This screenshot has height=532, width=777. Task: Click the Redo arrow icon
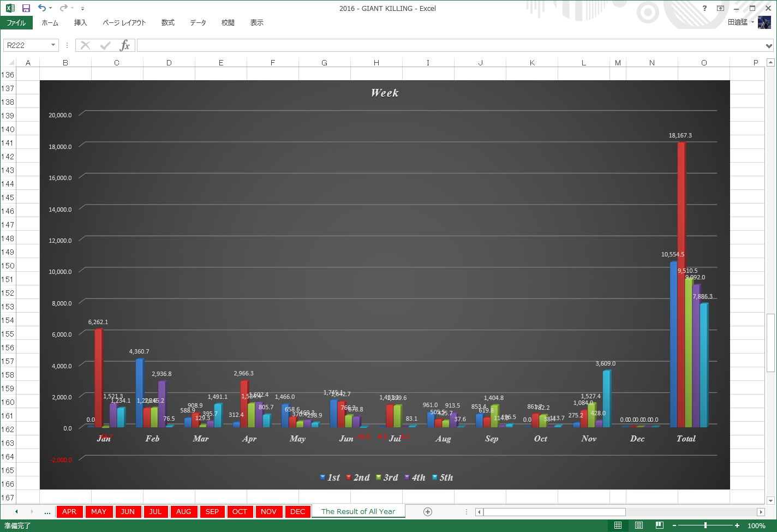click(x=64, y=8)
